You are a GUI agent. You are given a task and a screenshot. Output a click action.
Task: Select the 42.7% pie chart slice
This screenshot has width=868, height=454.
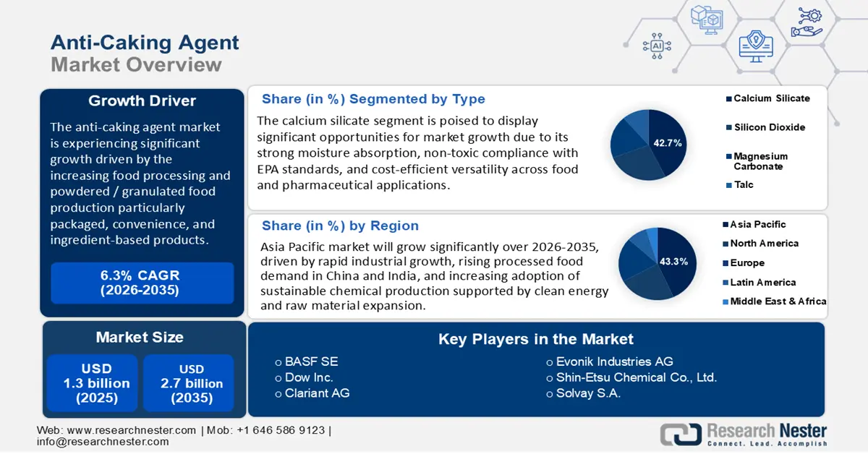pyautogui.click(x=665, y=143)
